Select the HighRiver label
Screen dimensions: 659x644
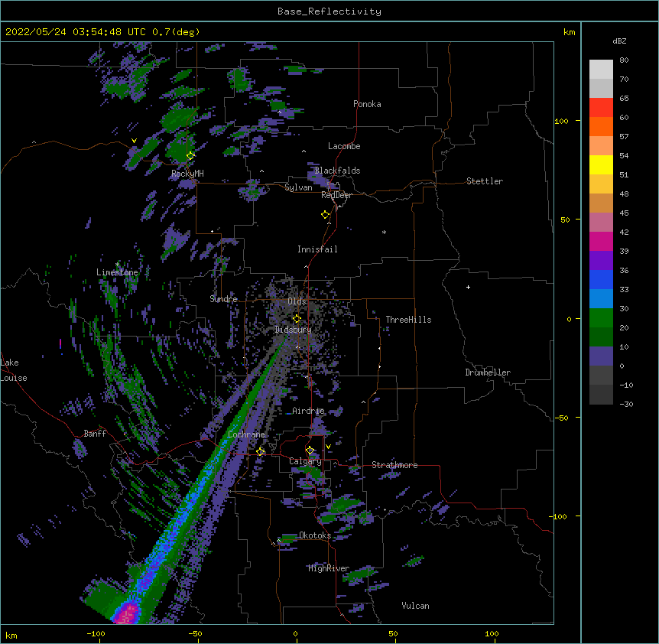[329, 568]
